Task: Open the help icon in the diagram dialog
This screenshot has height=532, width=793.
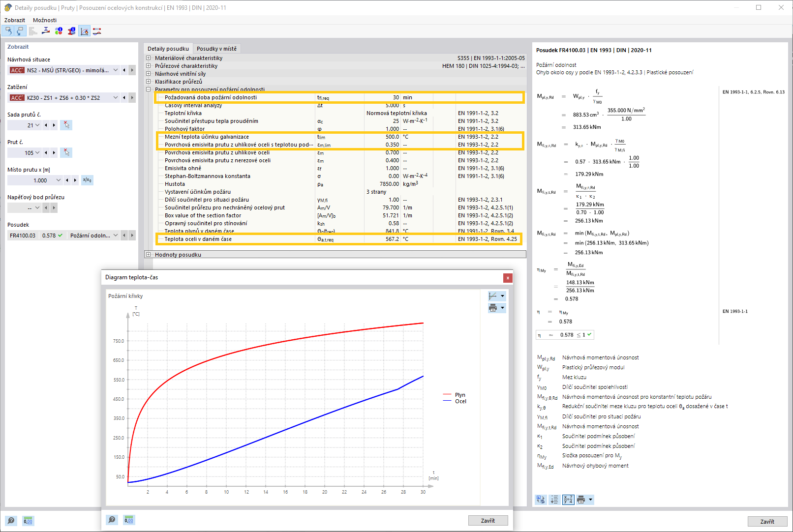Action: coord(112,520)
